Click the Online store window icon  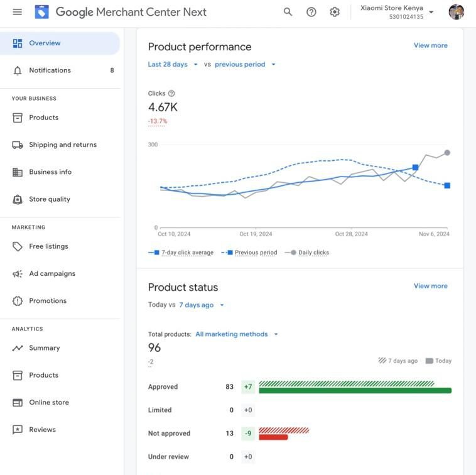(x=18, y=403)
